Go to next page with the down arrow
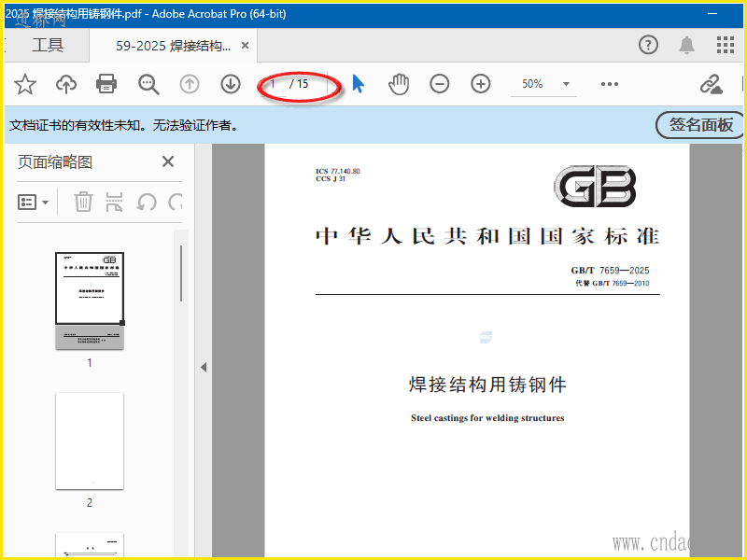The width and height of the screenshot is (747, 560). 231,84
